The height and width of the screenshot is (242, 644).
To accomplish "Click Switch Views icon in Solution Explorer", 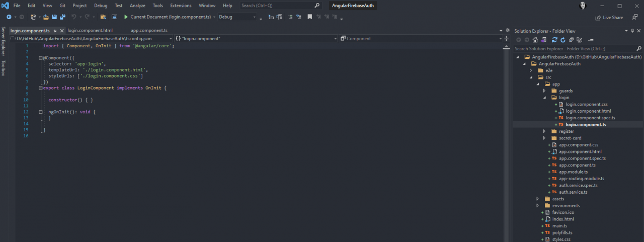I will coord(543,40).
